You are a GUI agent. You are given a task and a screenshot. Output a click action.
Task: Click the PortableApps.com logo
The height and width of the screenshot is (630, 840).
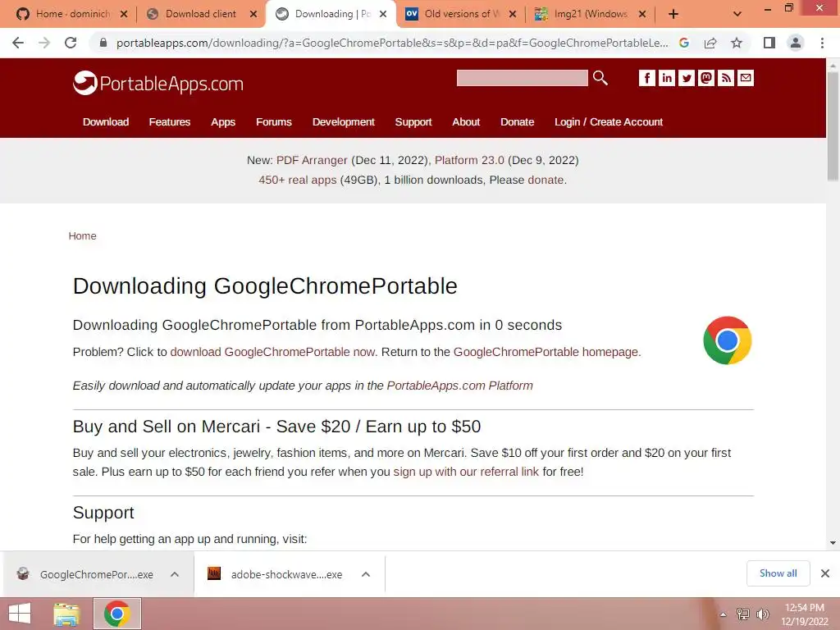point(158,83)
